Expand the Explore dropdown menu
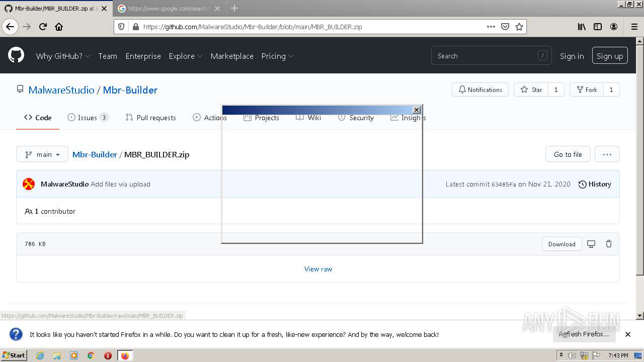Image resolution: width=644 pixels, height=362 pixels. click(x=186, y=56)
